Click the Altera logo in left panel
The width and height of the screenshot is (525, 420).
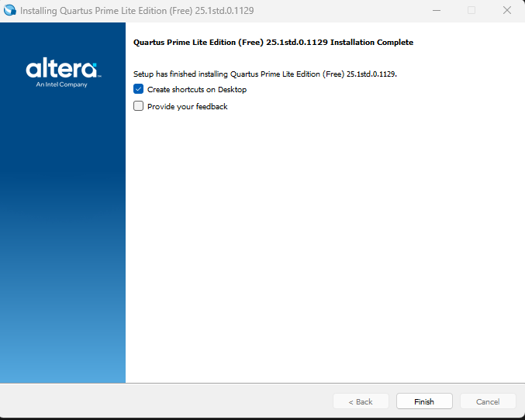click(x=63, y=67)
